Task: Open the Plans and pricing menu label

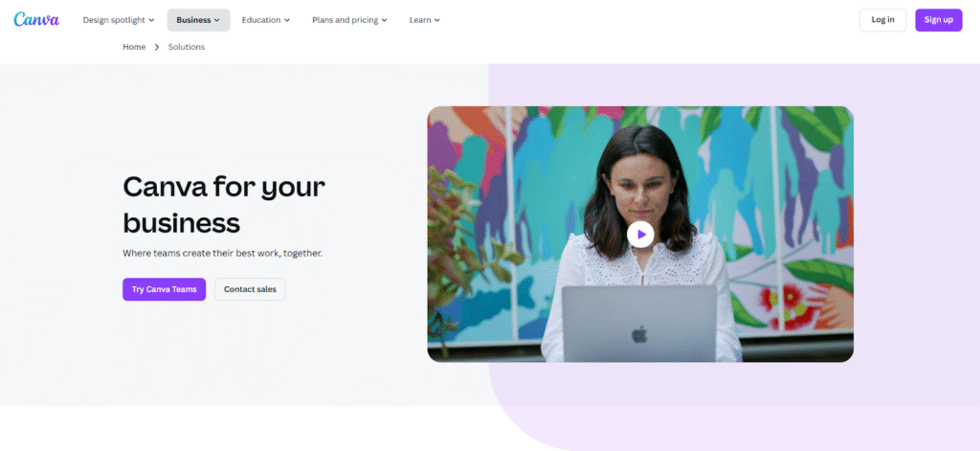Action: (345, 20)
